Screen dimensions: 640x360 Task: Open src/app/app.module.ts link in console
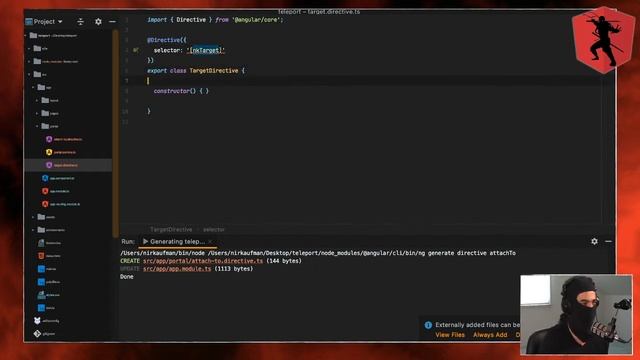point(177,269)
